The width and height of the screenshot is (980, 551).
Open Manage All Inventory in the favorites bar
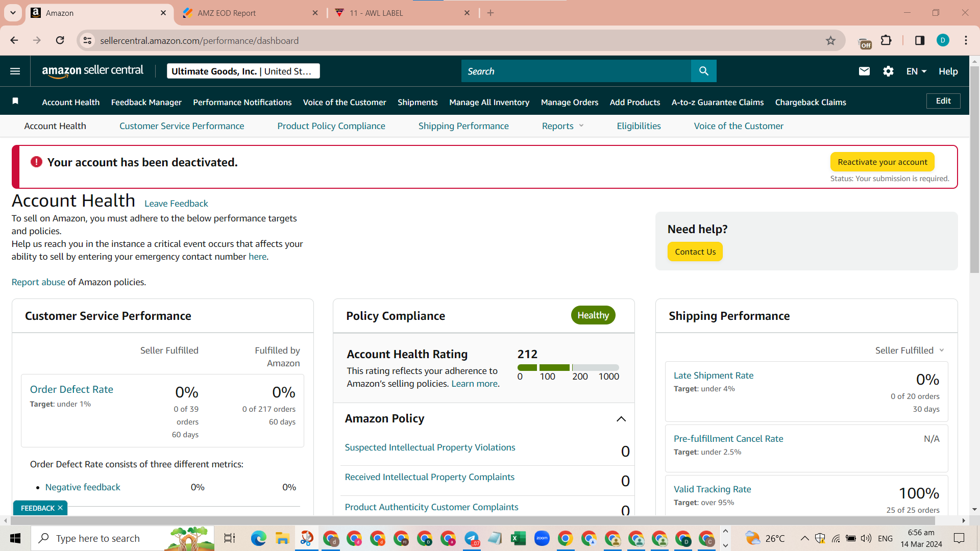tap(489, 102)
